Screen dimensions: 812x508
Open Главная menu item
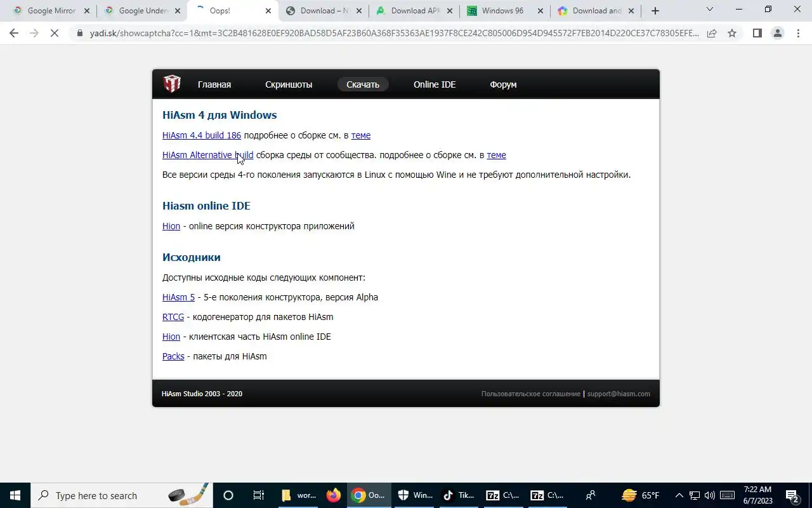214,84
